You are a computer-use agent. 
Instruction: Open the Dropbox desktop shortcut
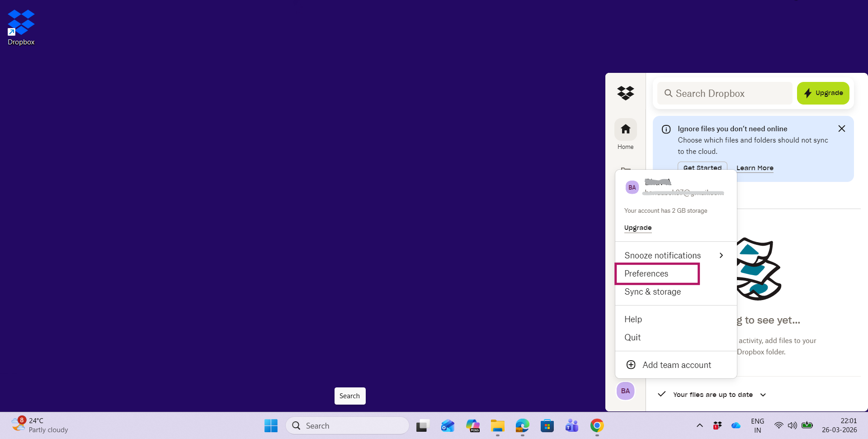pos(21,21)
